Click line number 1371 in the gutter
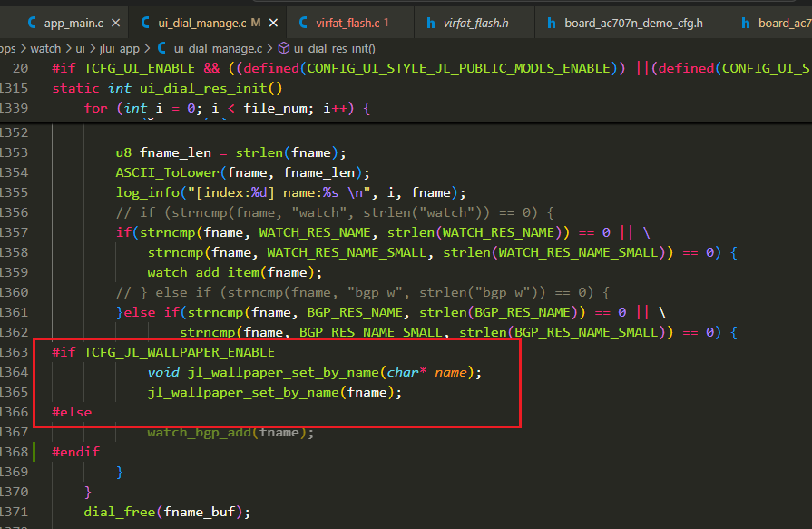 point(14,512)
